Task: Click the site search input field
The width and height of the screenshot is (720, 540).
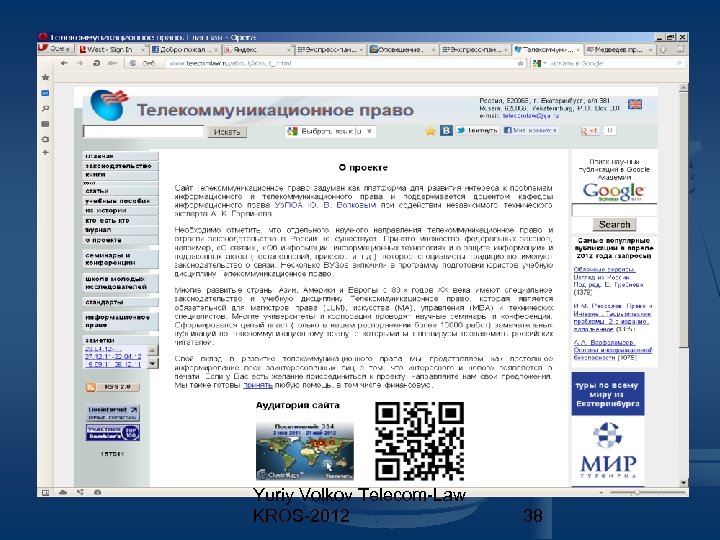Action: (x=143, y=132)
